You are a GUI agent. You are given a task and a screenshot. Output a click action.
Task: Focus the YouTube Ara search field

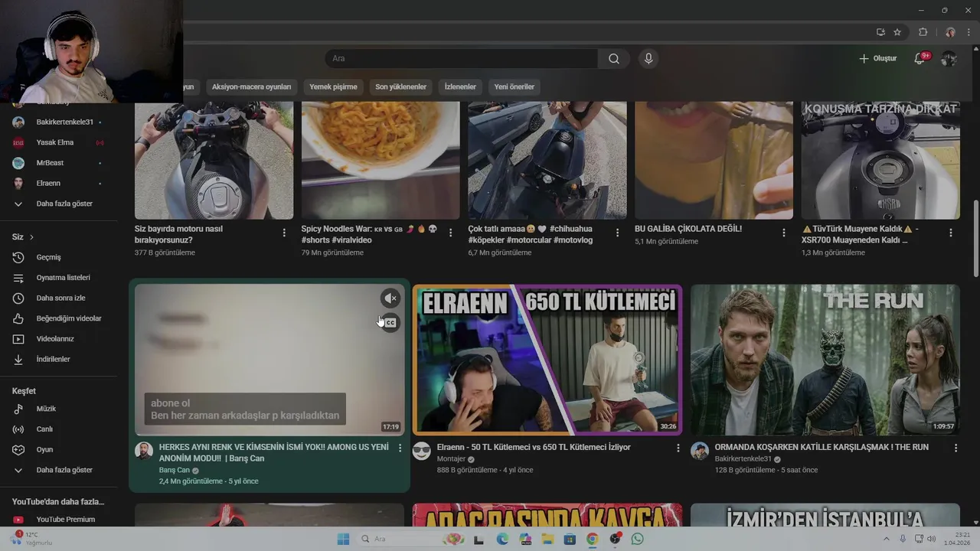click(x=462, y=59)
